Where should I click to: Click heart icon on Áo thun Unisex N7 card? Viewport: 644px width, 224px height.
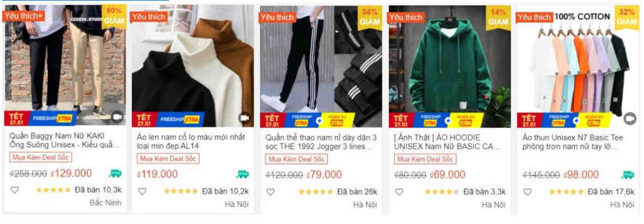point(527,192)
